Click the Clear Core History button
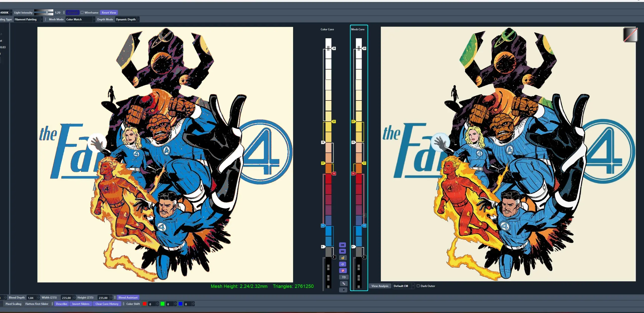The width and height of the screenshot is (644, 313). [x=107, y=304]
